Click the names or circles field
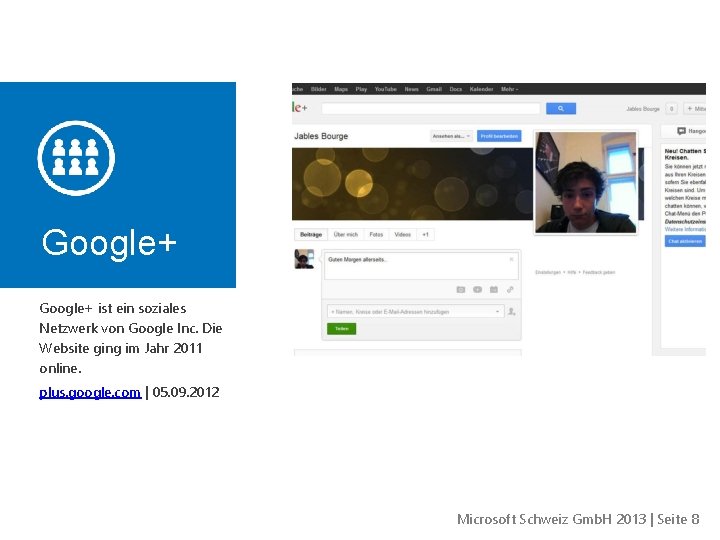 tap(416, 312)
